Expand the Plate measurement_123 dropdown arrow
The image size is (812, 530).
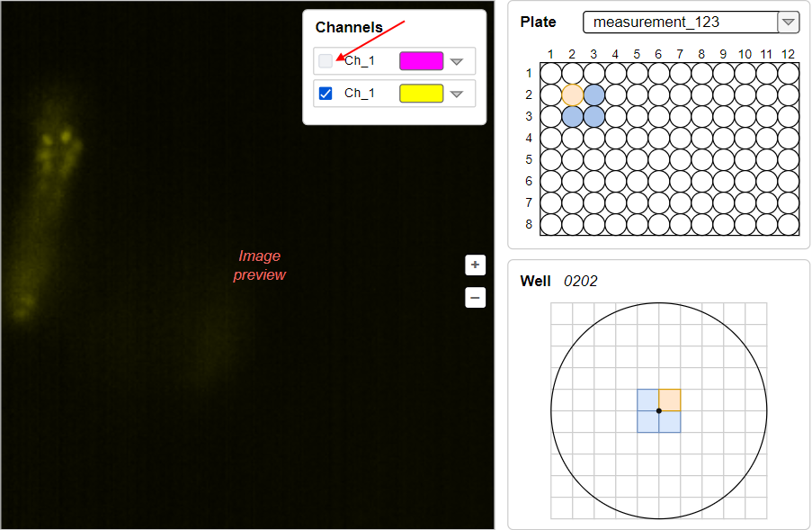[789, 22]
